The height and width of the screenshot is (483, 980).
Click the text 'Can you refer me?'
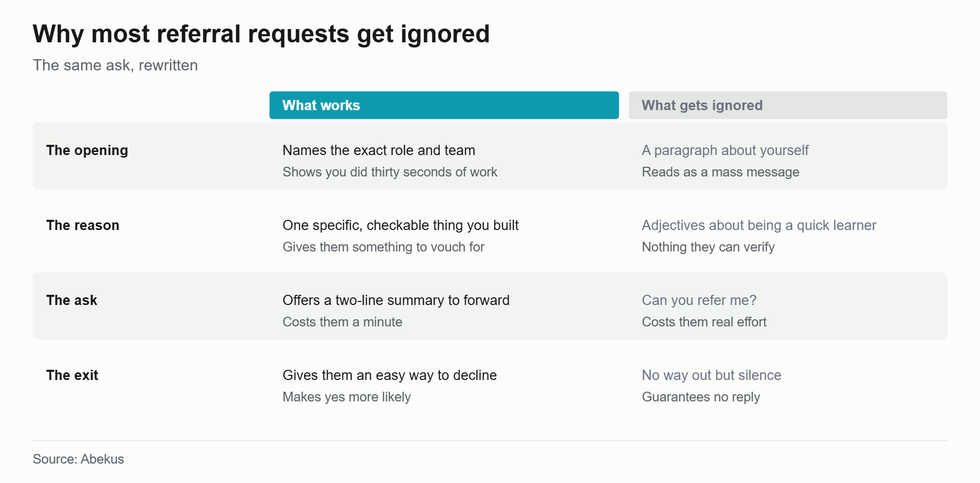pyautogui.click(x=699, y=300)
